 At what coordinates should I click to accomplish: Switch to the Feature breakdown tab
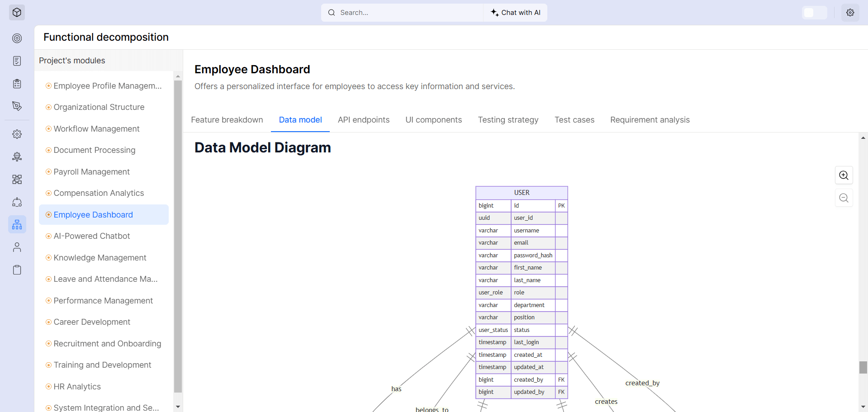[x=227, y=120]
